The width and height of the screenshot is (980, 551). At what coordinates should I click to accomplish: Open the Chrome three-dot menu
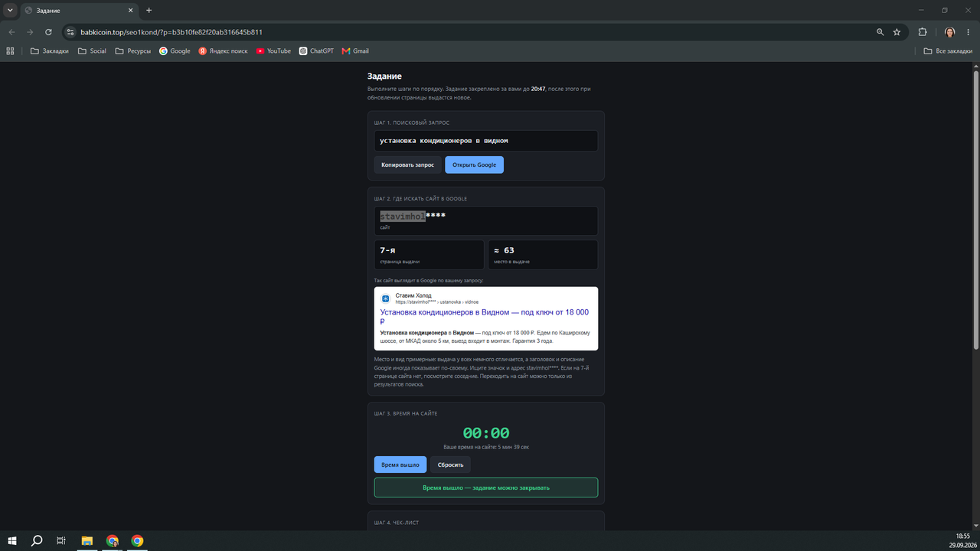[x=969, y=32]
